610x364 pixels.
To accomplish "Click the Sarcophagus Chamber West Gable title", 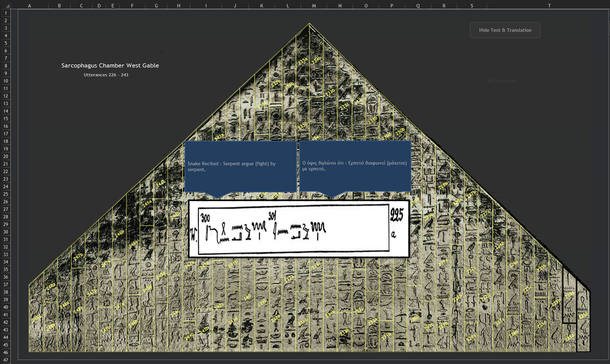I will 110,65.
